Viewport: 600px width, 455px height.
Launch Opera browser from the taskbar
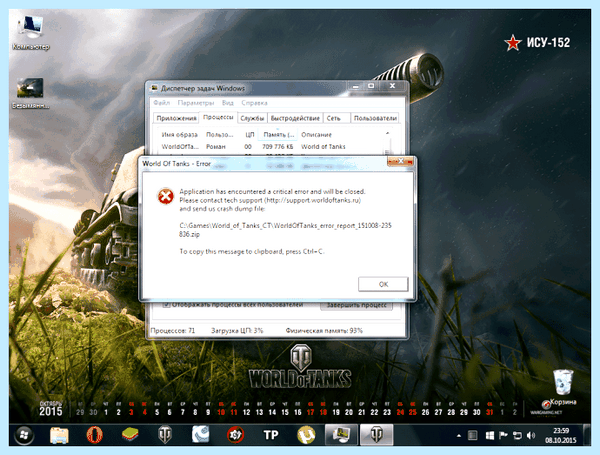click(95, 435)
